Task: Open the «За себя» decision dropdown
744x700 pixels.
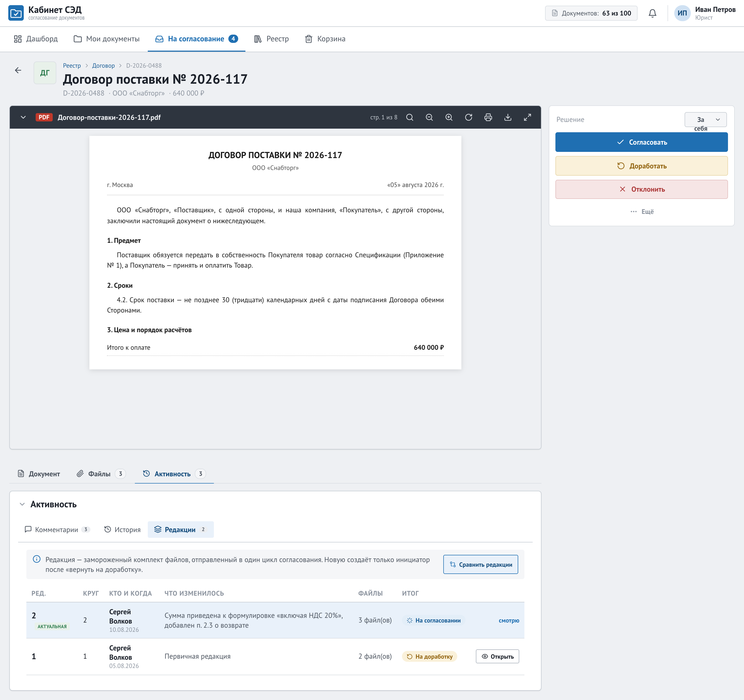Action: coord(706,120)
